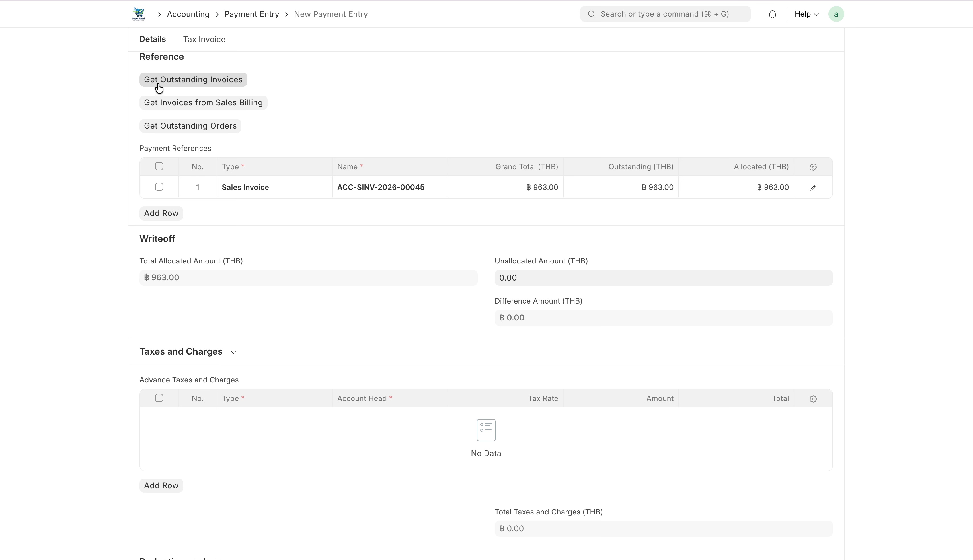Viewport: 973px width, 560px height.
Task: Click the ACC-SINV-2026-00045 name cell
Action: (x=390, y=187)
